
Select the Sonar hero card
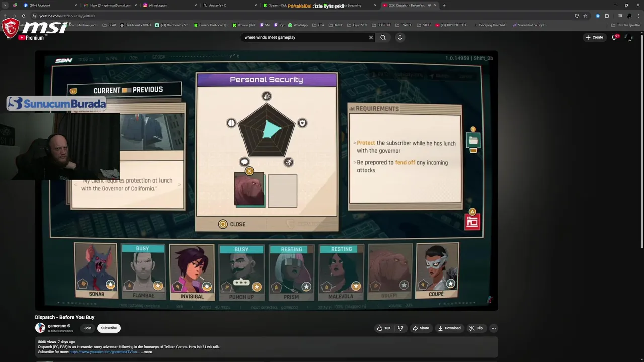coord(96,270)
